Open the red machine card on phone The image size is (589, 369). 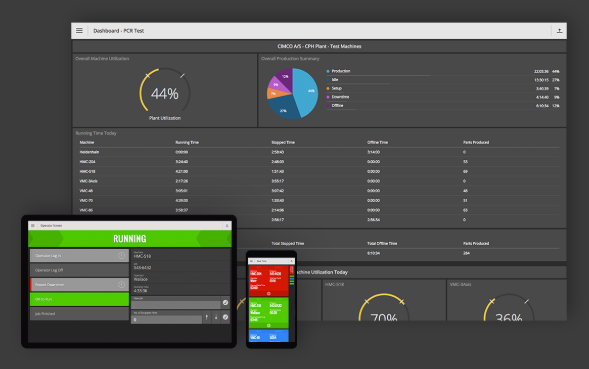pyautogui.click(x=269, y=281)
